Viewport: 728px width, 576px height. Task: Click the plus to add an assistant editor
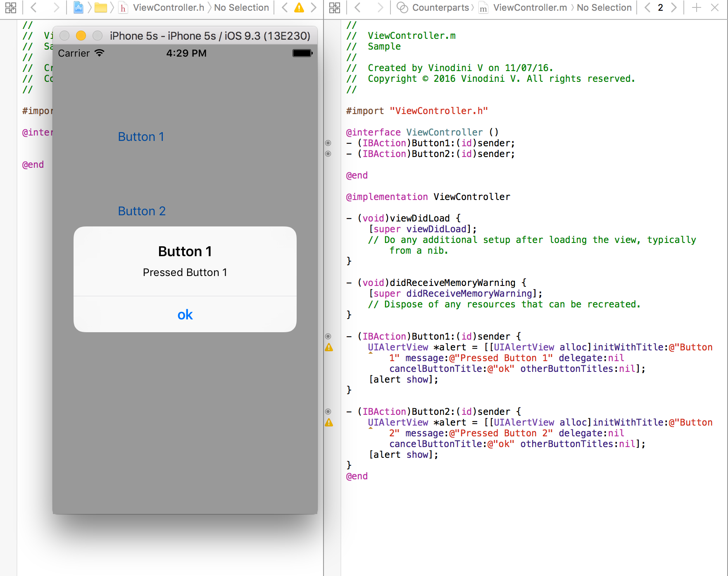click(697, 7)
